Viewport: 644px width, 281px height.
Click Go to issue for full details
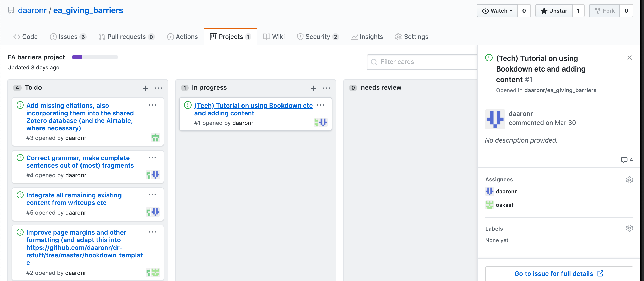(559, 274)
